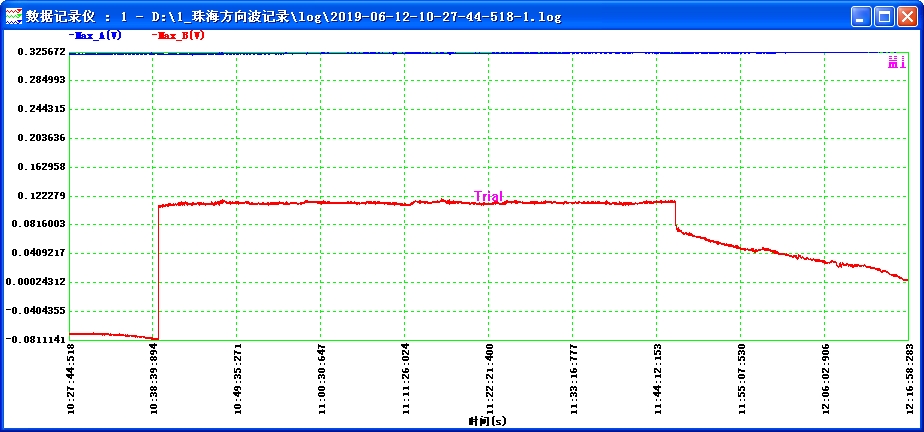Click the magenta Trial marker on the chart
Viewport: 924px width, 432px height.
(488, 196)
